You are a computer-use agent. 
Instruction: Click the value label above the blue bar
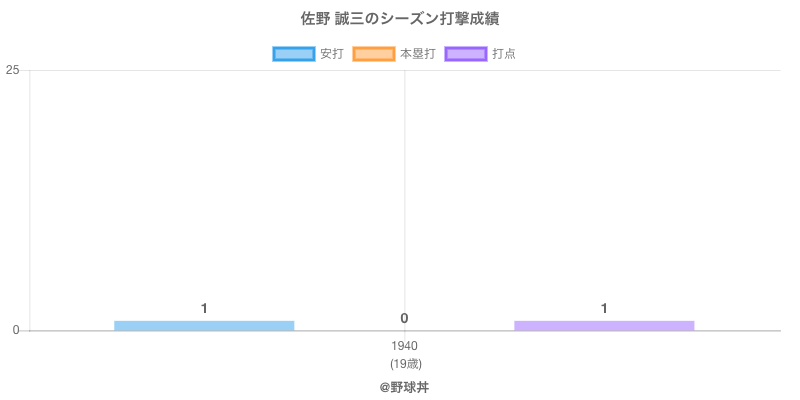click(x=204, y=308)
